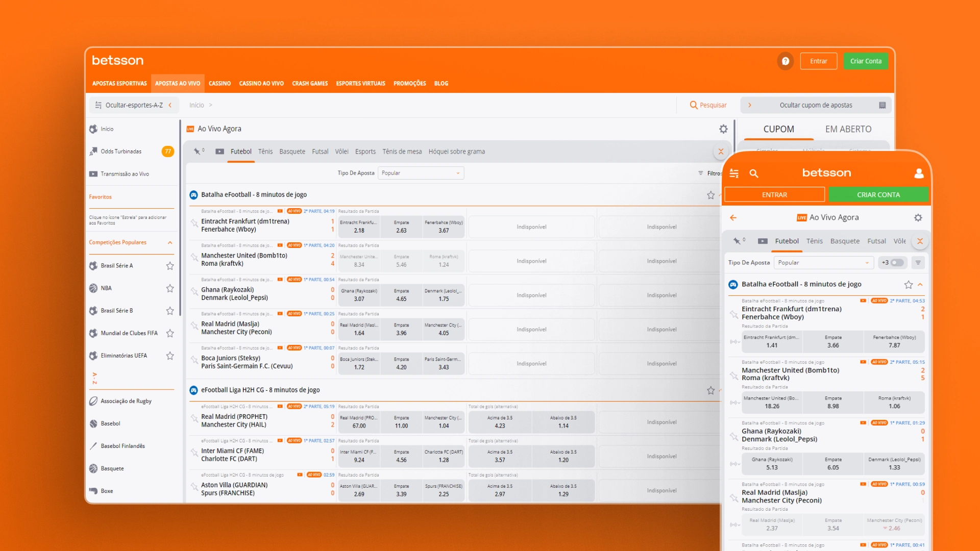
Task: Hide the bet slip via Ocultar cupom
Action: point(816,105)
